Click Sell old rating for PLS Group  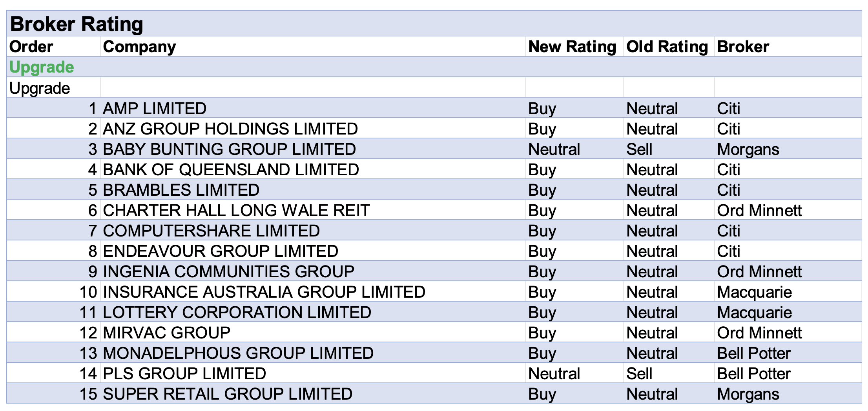639,374
